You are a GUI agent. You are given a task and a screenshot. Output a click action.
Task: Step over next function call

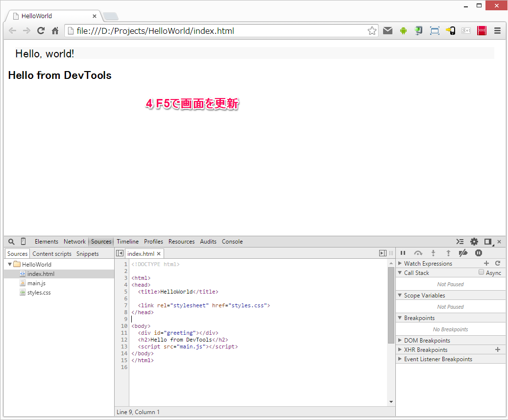(x=418, y=253)
